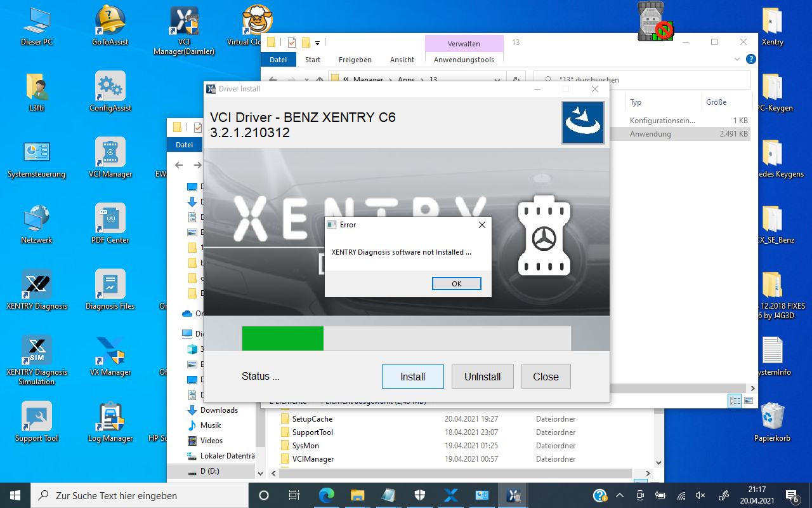Open the Log Manager desktop shortcut
812x508 pixels.
pyautogui.click(x=110, y=422)
